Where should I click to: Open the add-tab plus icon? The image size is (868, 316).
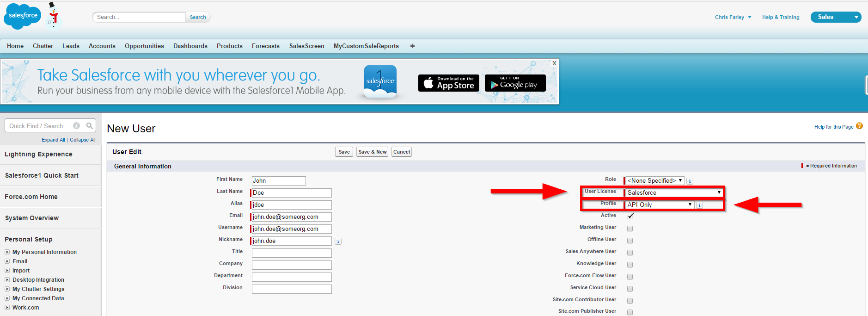pyautogui.click(x=412, y=46)
